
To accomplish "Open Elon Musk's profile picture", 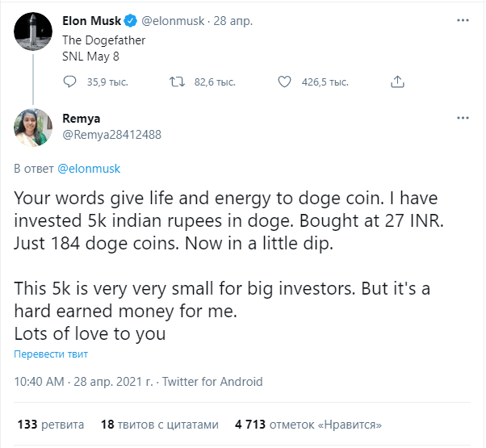I will 33,31.
